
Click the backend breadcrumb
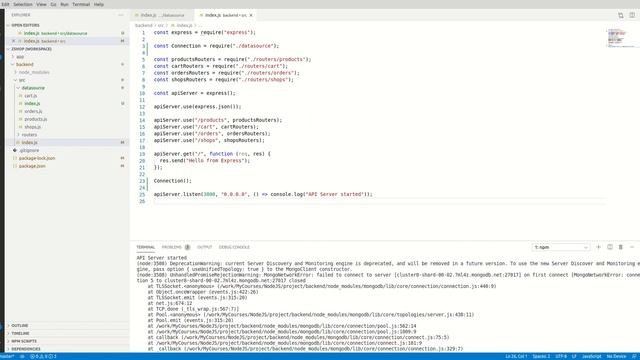[x=144, y=25]
